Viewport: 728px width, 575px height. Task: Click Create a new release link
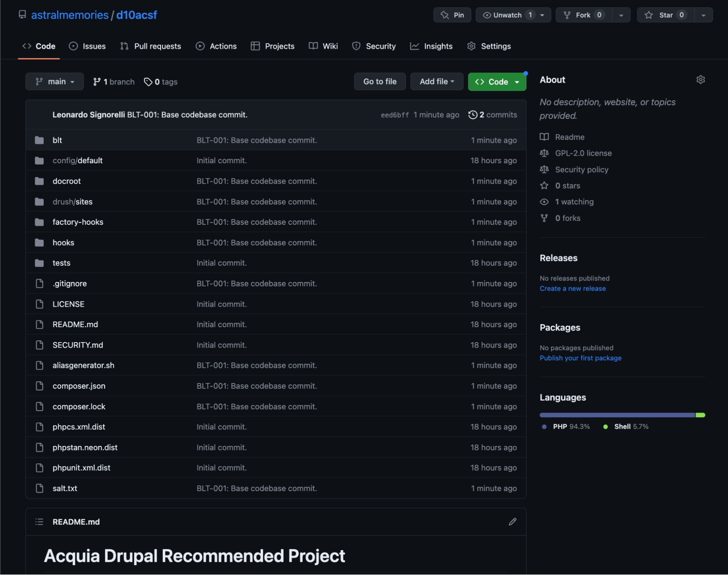[x=572, y=289]
